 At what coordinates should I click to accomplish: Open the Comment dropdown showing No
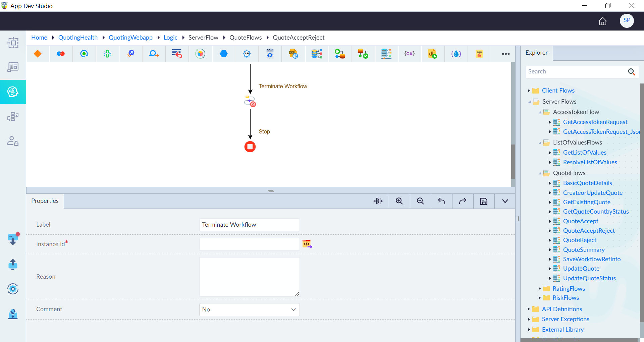point(249,309)
